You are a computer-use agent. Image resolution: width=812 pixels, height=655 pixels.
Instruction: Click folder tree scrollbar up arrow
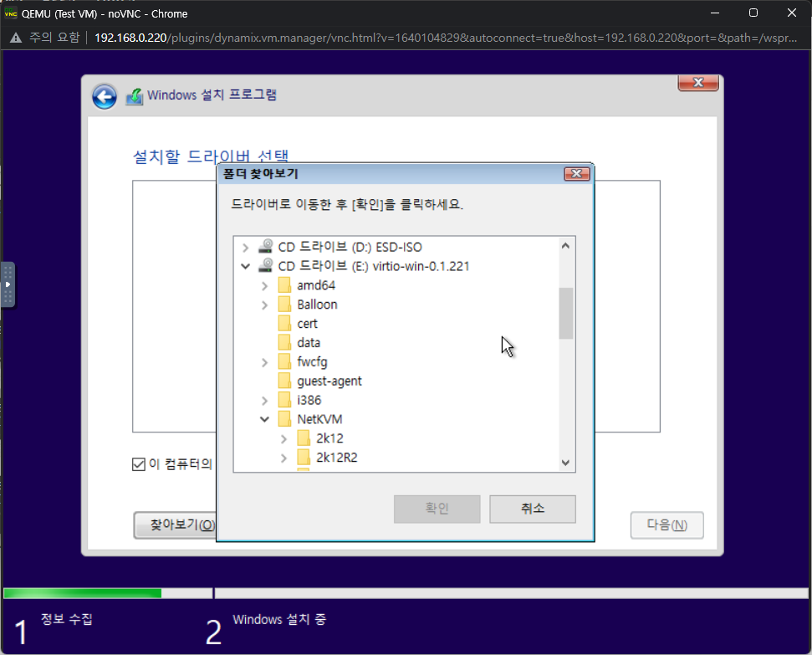point(565,246)
